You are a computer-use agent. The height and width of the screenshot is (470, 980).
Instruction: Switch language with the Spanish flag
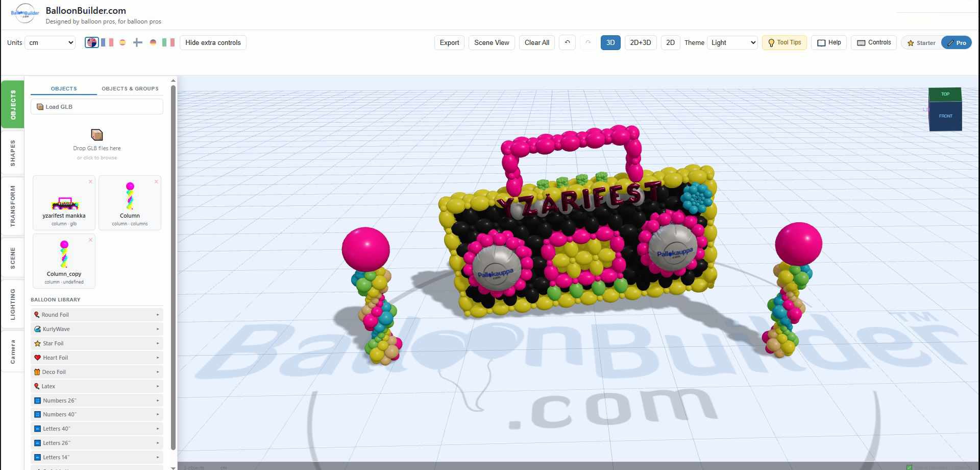tap(122, 42)
